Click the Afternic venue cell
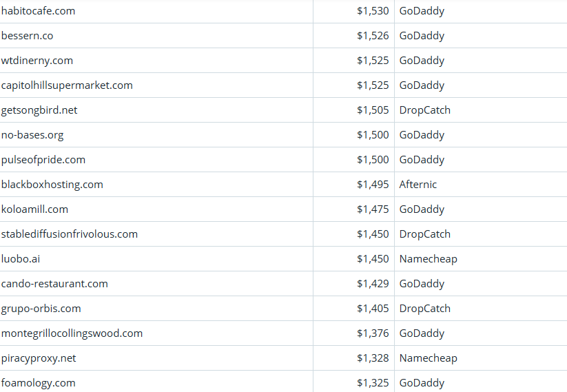This screenshot has width=567, height=392. click(418, 185)
